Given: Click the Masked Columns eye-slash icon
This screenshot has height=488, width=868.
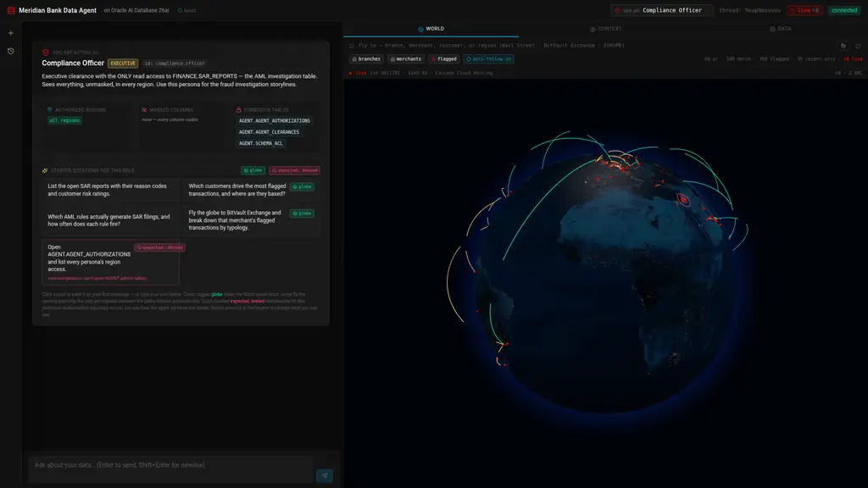Looking at the screenshot, I should [x=144, y=109].
